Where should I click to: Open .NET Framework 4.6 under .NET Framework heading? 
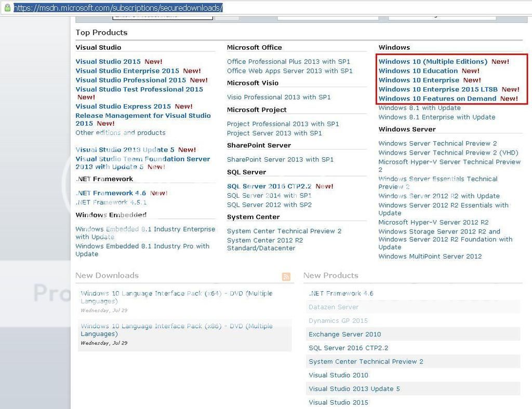[x=111, y=193]
